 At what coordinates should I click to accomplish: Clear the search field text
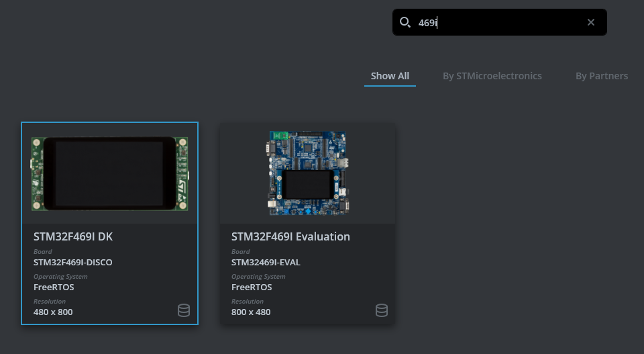click(591, 22)
